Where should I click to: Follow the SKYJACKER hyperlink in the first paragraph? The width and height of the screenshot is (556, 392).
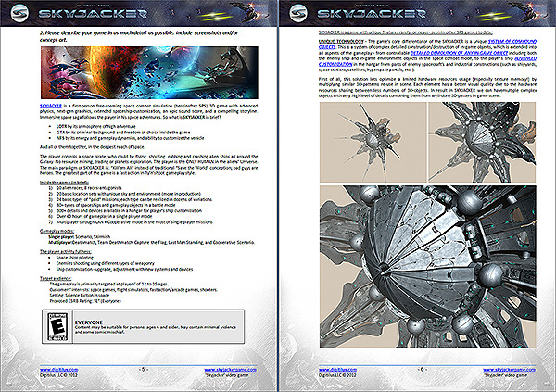(x=51, y=106)
